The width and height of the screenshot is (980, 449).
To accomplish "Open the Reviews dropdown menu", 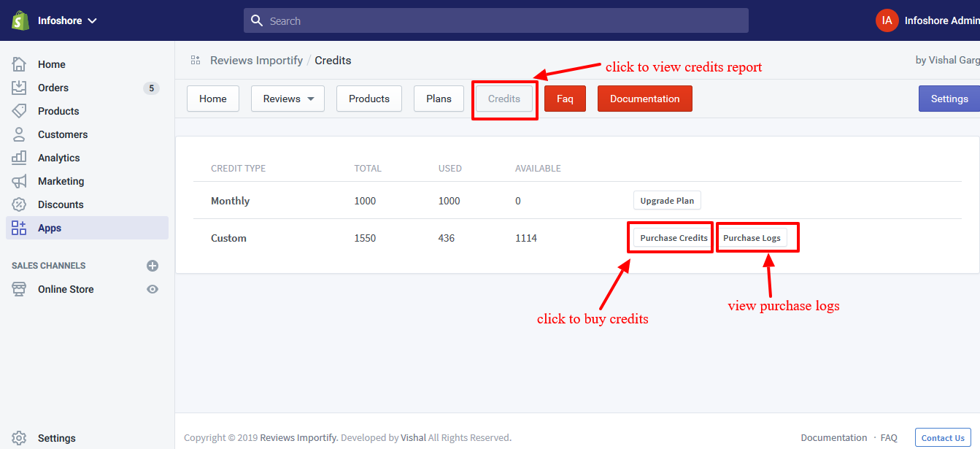I will 288,99.
